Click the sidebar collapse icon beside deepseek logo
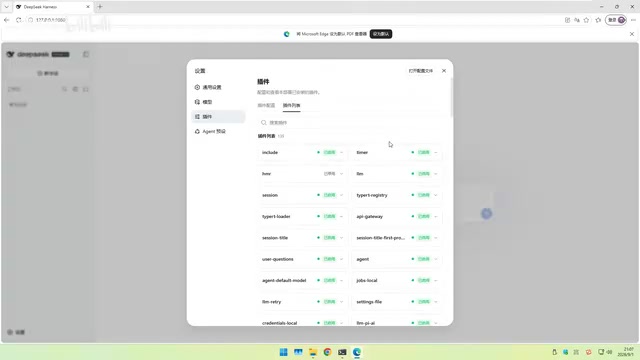 click(x=86, y=54)
